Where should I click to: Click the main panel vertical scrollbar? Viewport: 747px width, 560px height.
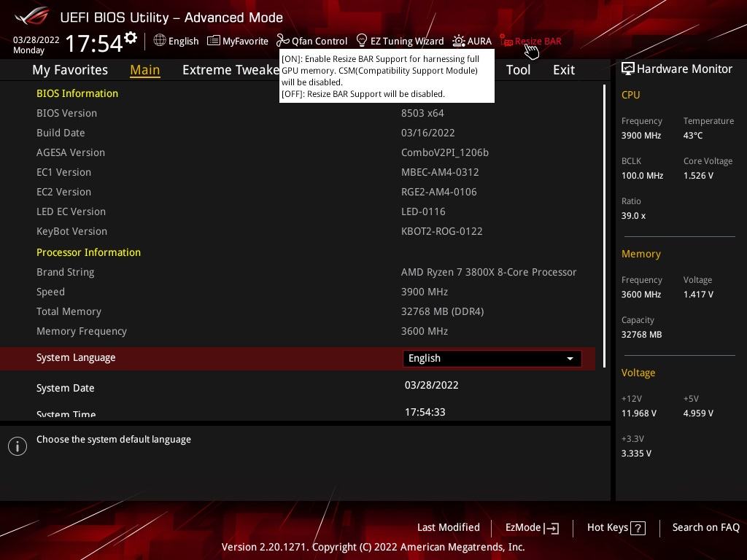(x=604, y=226)
